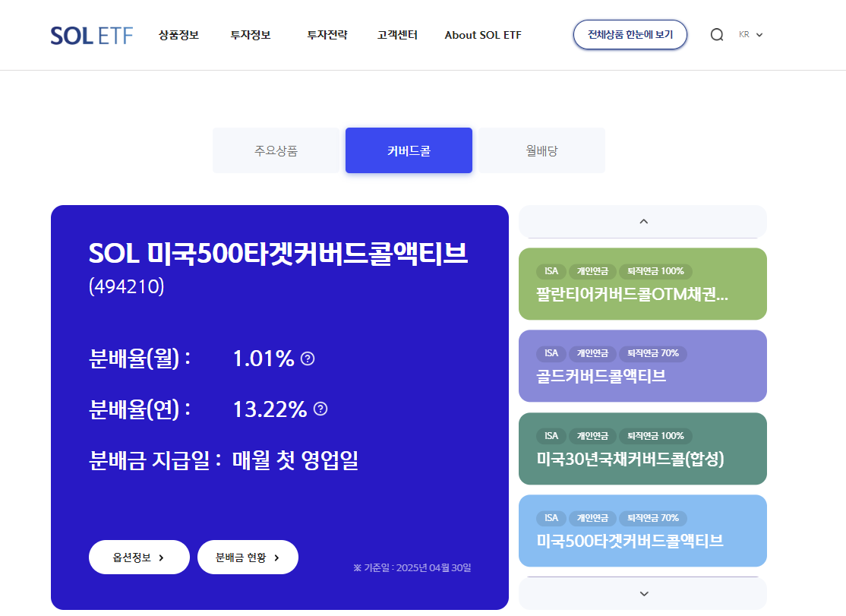Click the SOL ETF logo
This screenshot has height=616, width=846.
point(91,35)
